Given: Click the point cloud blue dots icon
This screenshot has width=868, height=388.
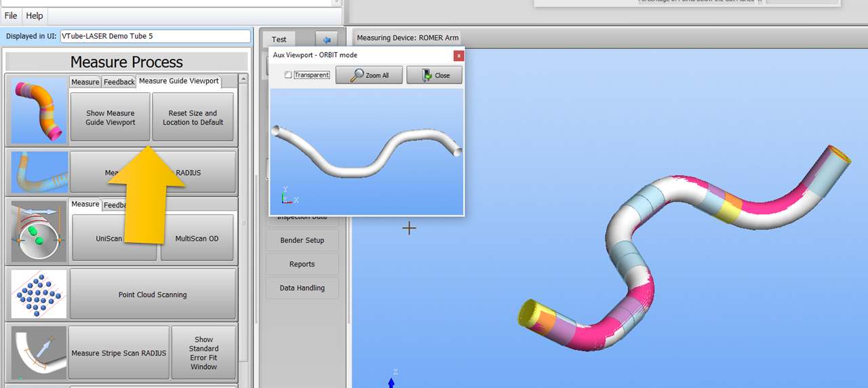Looking at the screenshot, I should pyautogui.click(x=39, y=294).
